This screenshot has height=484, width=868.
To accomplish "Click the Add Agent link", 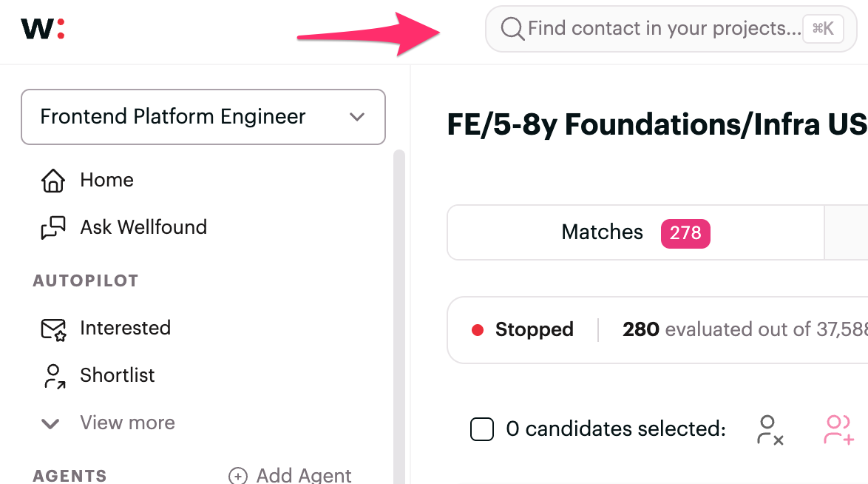I will [x=303, y=475].
